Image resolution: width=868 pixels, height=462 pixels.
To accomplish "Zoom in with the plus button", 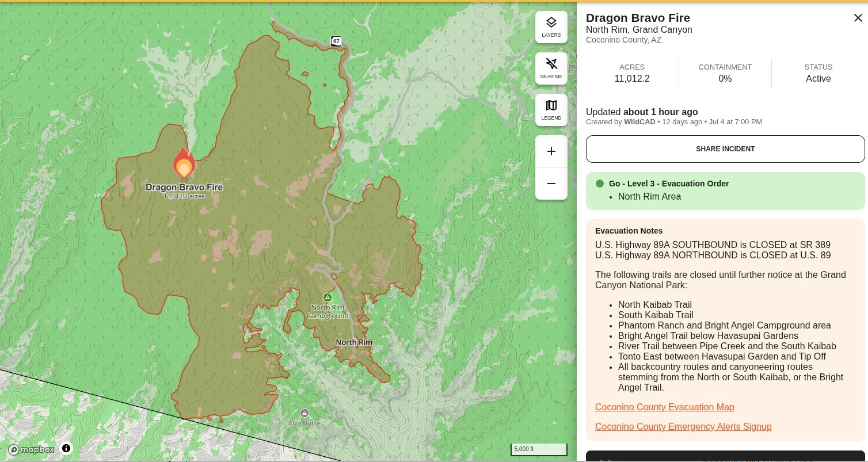I will click(551, 151).
